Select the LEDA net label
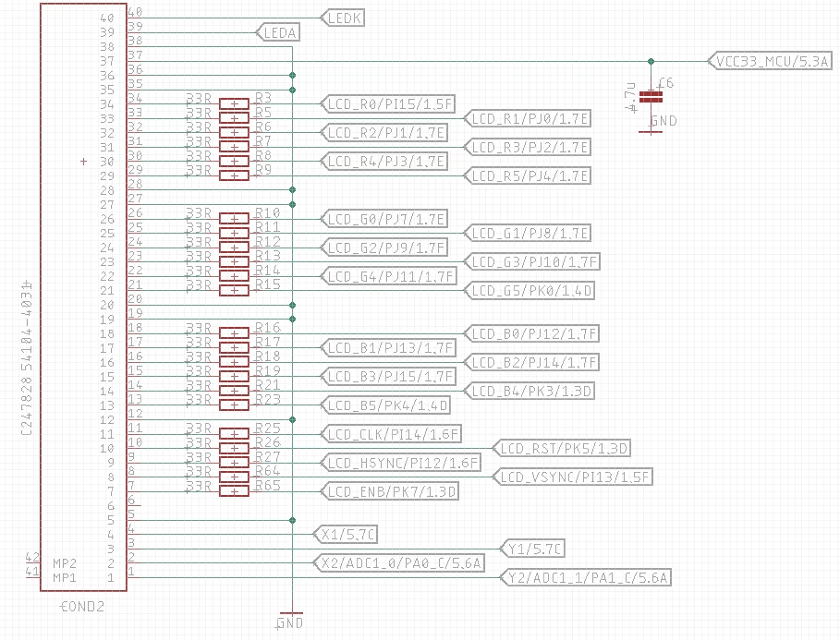 (x=278, y=32)
